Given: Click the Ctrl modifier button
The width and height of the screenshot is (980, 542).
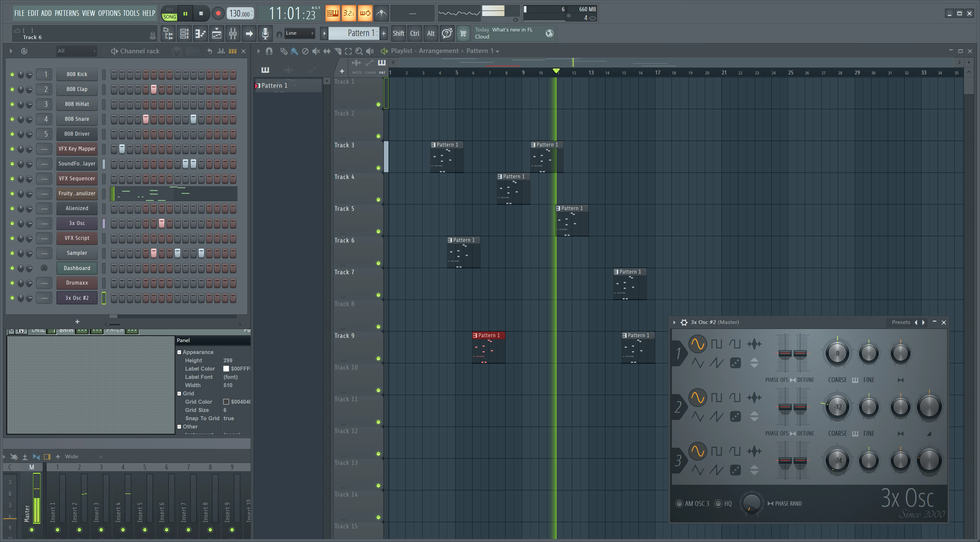Looking at the screenshot, I should [x=415, y=33].
